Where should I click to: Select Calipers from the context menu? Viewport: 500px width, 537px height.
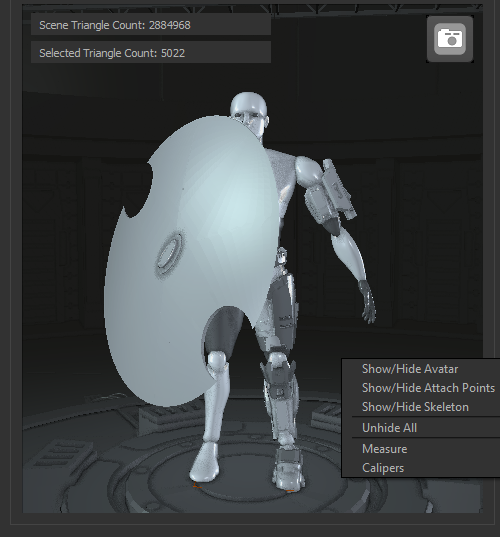pos(383,468)
